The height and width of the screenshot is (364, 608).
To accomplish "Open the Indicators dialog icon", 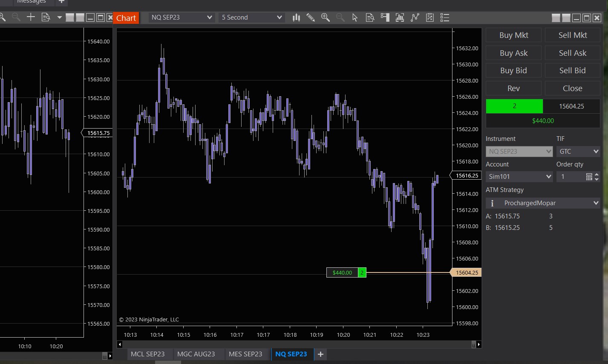I will click(x=400, y=17).
